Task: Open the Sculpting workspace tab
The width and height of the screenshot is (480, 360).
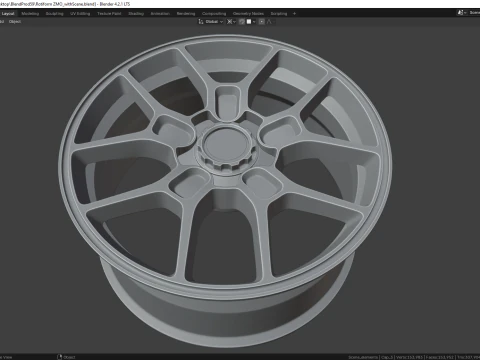Action: (x=54, y=14)
